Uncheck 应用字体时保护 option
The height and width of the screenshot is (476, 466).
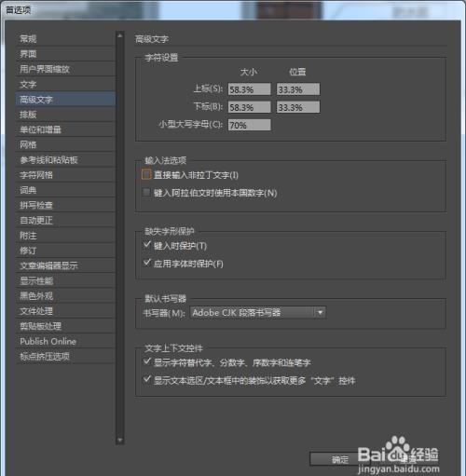coord(147,263)
